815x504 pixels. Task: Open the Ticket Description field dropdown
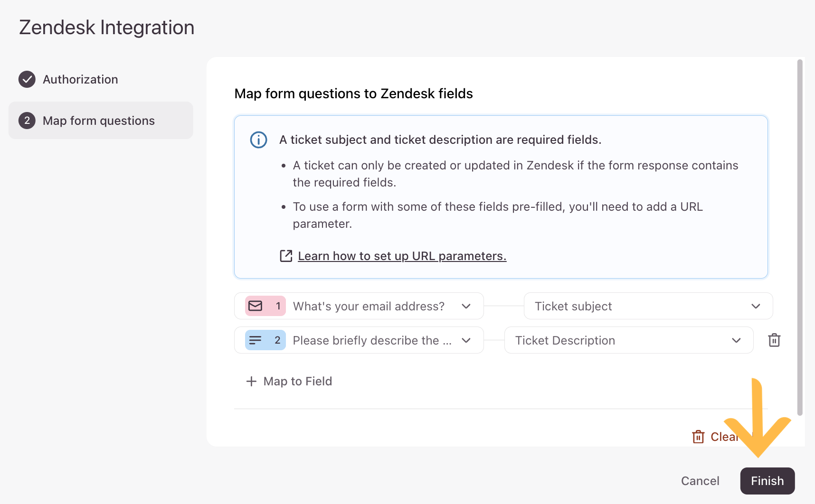coord(736,340)
